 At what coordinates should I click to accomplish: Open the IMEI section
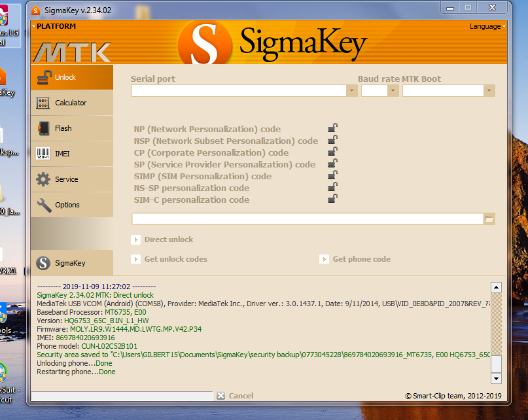pos(72,154)
